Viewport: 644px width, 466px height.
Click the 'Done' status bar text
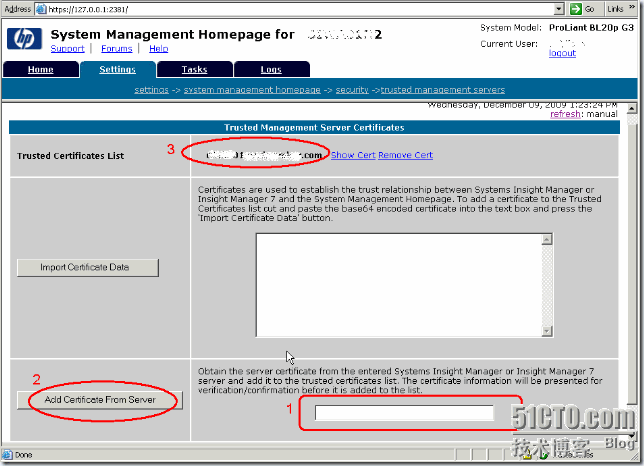(x=23, y=455)
